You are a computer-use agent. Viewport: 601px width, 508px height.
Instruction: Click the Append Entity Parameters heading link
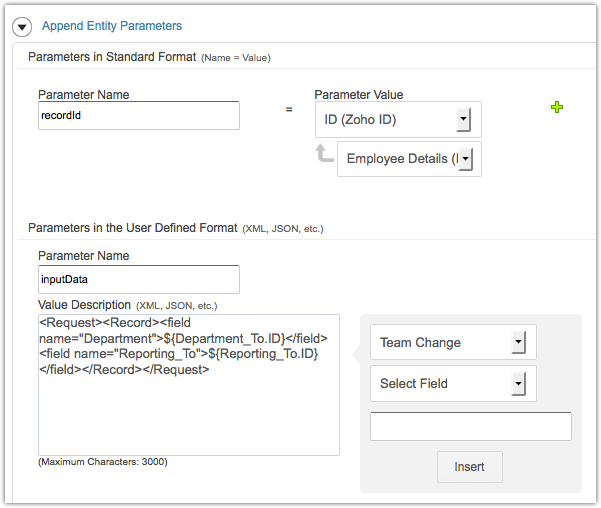point(111,26)
